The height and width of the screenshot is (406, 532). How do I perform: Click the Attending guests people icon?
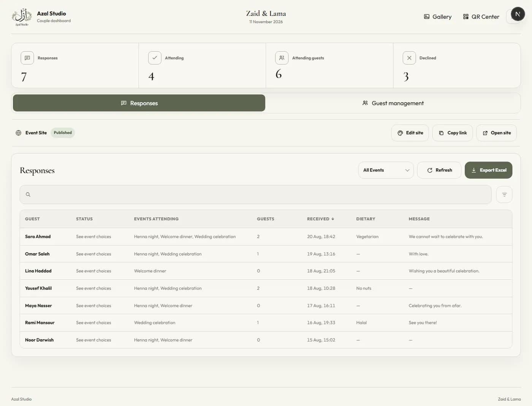(x=282, y=58)
